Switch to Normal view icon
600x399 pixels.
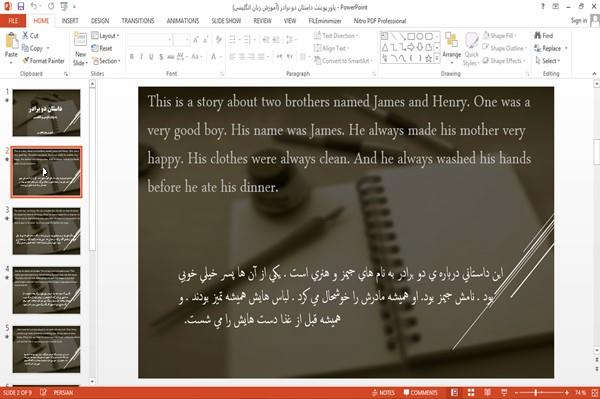click(454, 393)
